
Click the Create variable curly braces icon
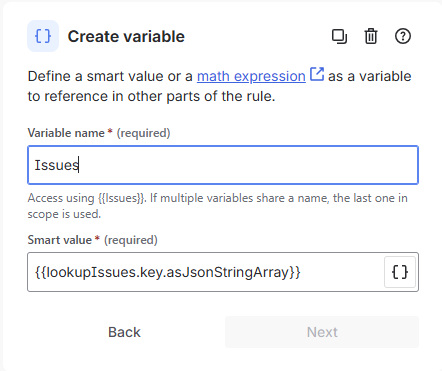[43, 36]
